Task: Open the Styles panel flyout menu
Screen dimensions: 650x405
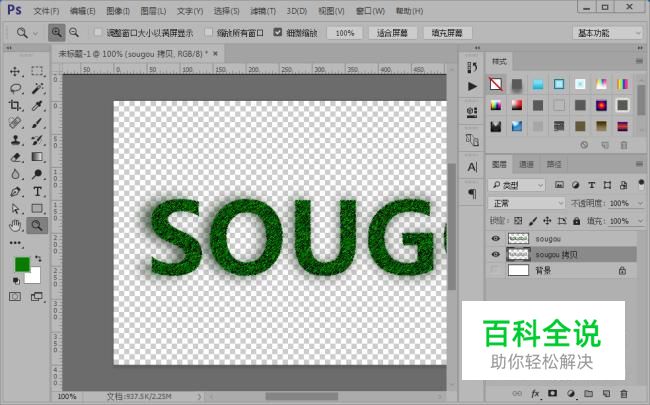Action: click(639, 61)
